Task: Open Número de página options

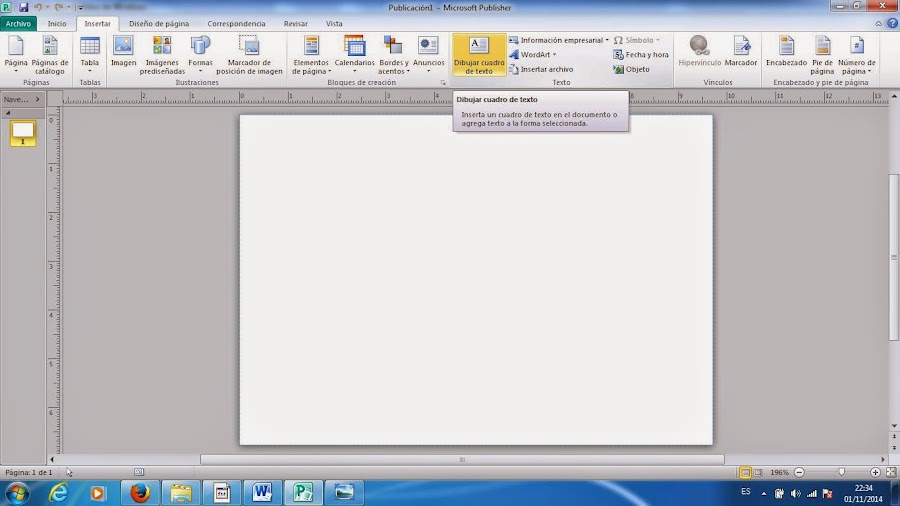Action: click(856, 54)
